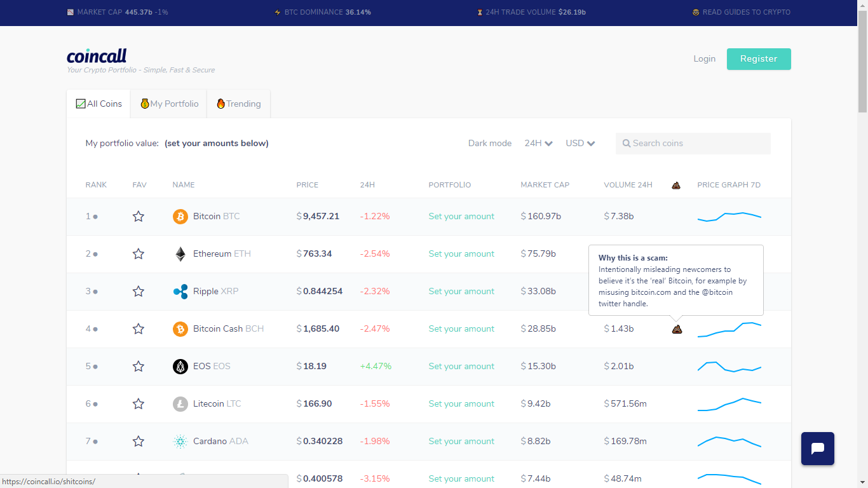Toggle the favorite star for Ethereum

pyautogui.click(x=139, y=254)
